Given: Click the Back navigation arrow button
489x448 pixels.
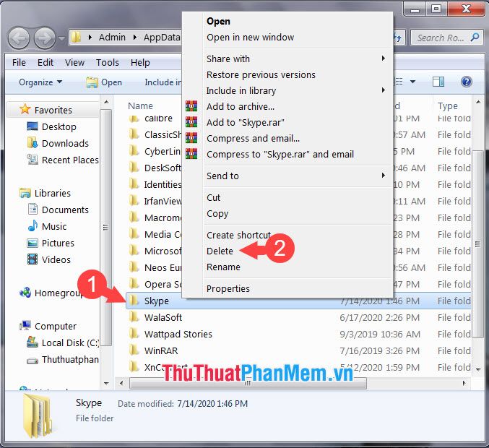Looking at the screenshot, I should click(18, 38).
